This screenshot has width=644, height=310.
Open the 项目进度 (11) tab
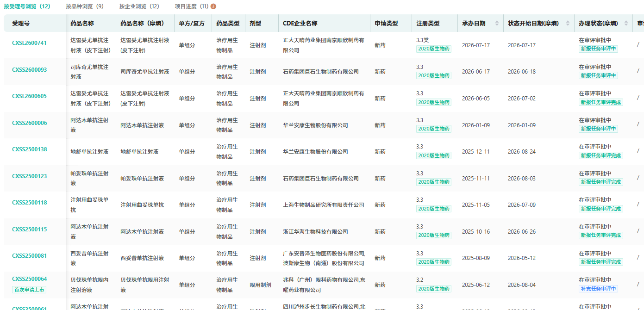click(192, 6)
